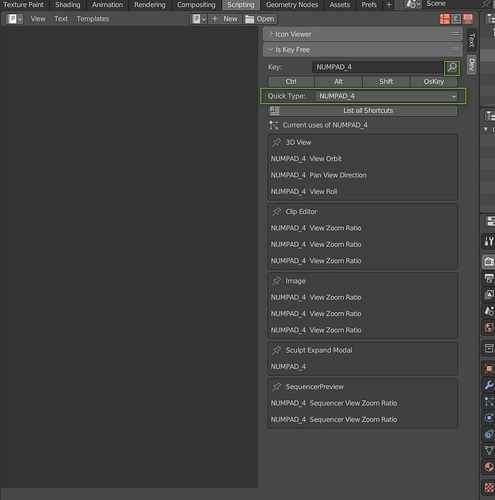Open the Scene properties icon
495x500 pixels.
(x=489, y=311)
